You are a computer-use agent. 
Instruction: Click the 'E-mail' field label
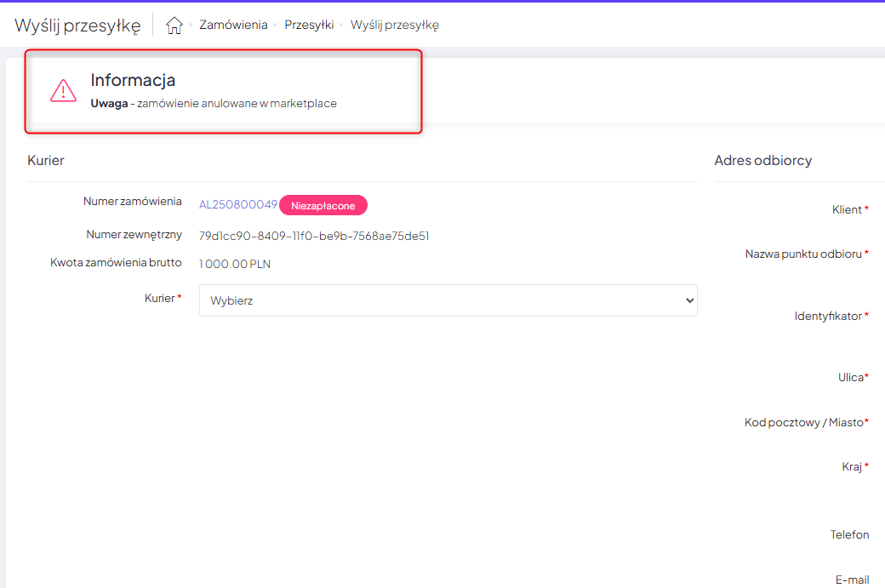852,579
